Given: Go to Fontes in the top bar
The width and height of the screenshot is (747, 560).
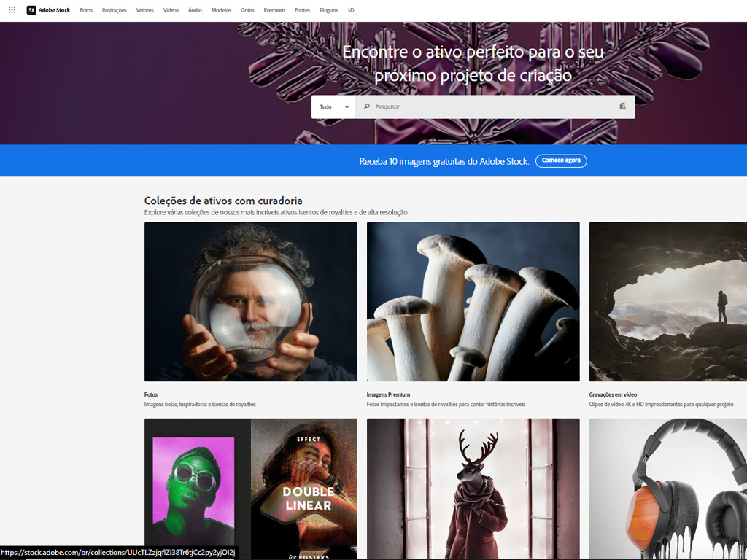Looking at the screenshot, I should click(302, 10).
